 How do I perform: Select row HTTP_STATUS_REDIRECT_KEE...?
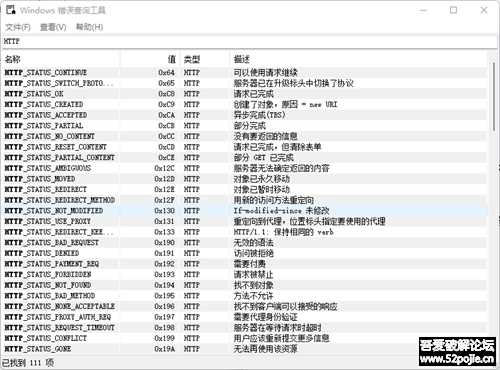[245, 232]
